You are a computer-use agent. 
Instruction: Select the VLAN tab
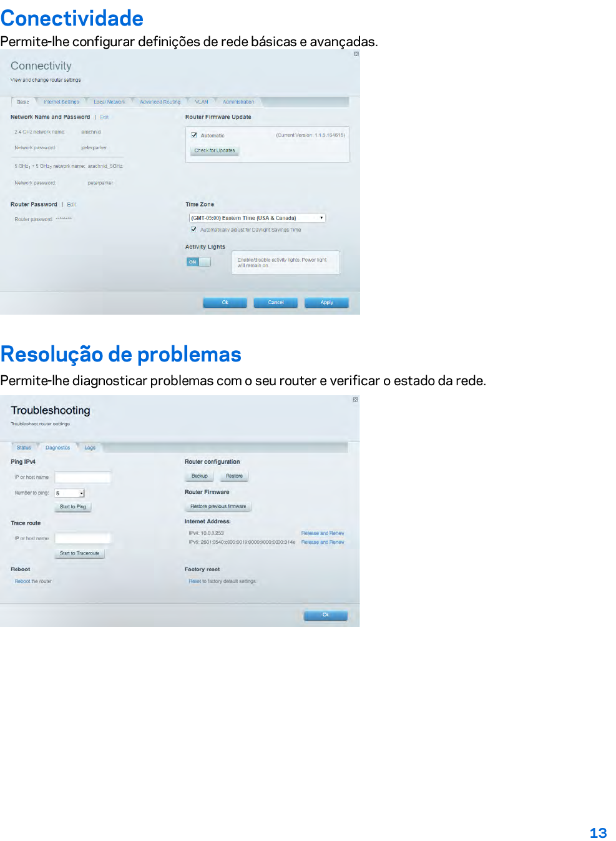(202, 102)
